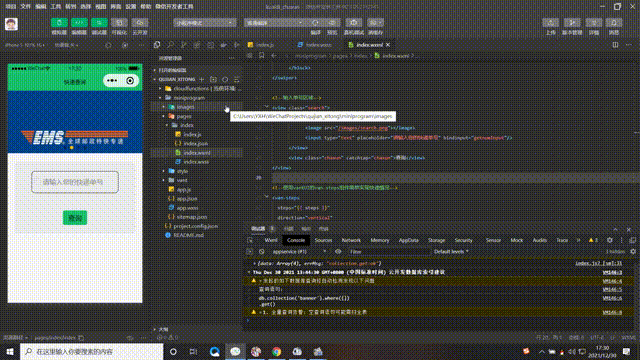Screen dimensions: 640x360
Task: Click refresh explorer icon
Action: click(x=225, y=79)
